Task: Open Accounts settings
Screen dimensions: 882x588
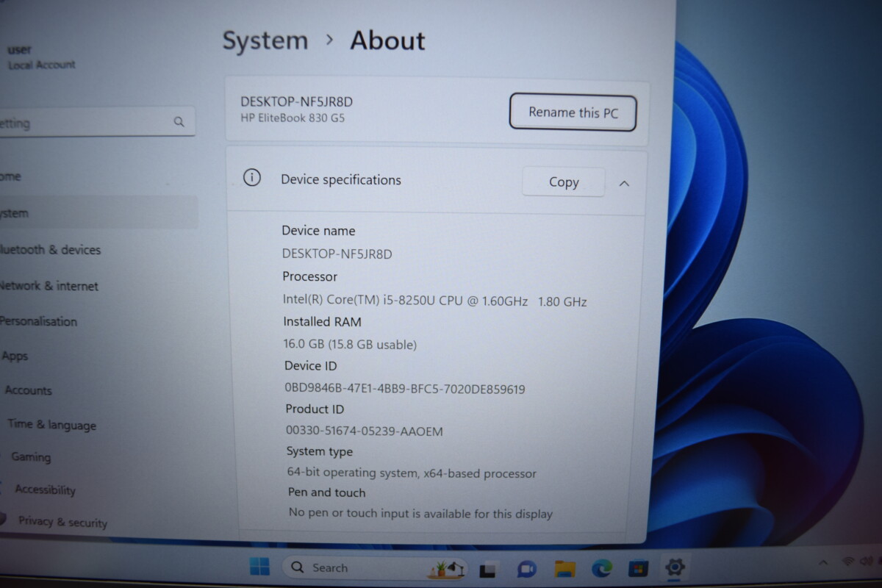Action: (29, 390)
